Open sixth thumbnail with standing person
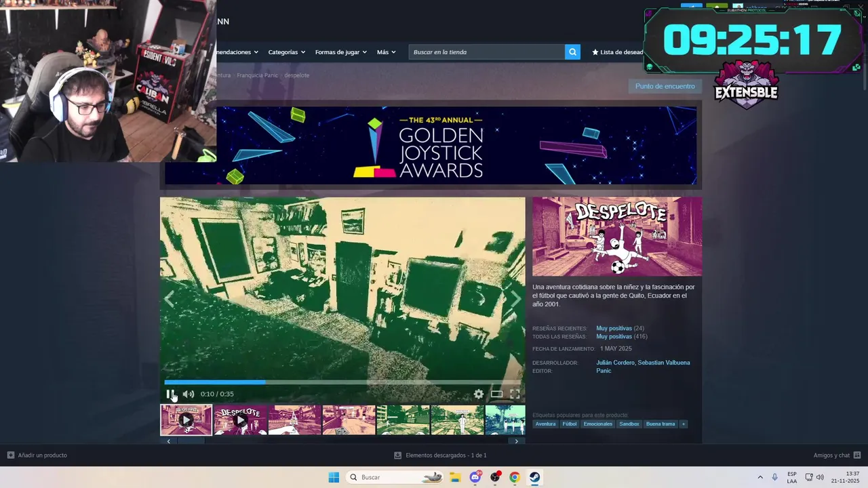Screen dimensions: 868x488 click(x=457, y=420)
